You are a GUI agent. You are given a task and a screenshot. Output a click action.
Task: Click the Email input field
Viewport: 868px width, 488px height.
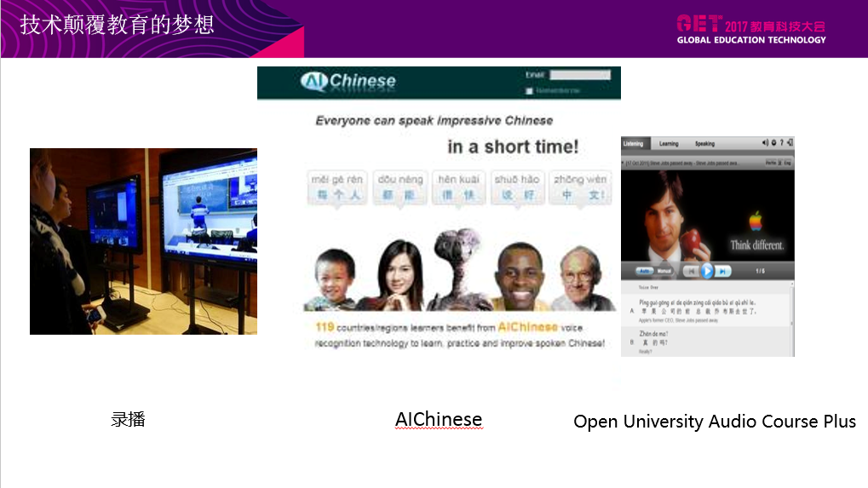[580, 75]
